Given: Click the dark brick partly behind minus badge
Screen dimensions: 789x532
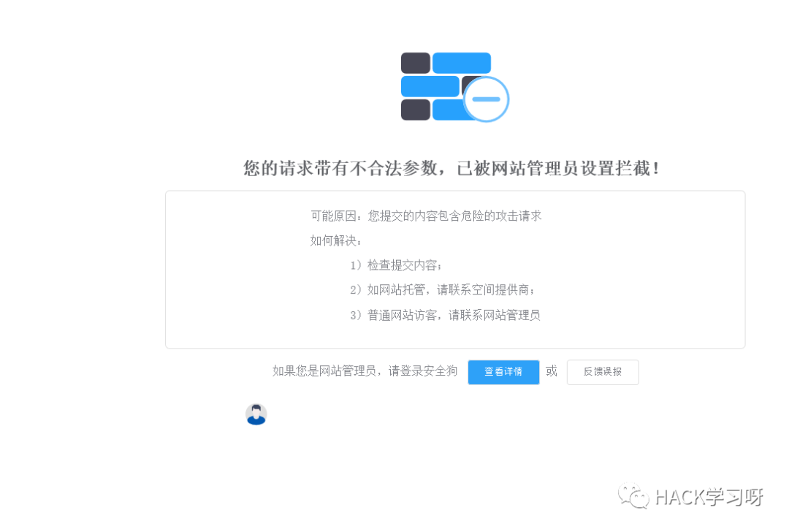Looking at the screenshot, I should click(x=469, y=83).
